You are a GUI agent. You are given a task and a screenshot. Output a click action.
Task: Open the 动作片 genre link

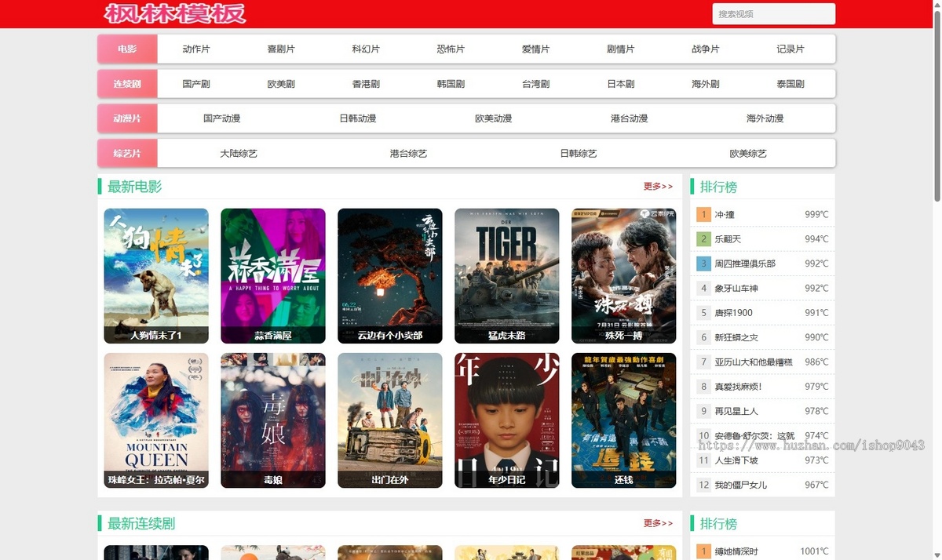[196, 49]
